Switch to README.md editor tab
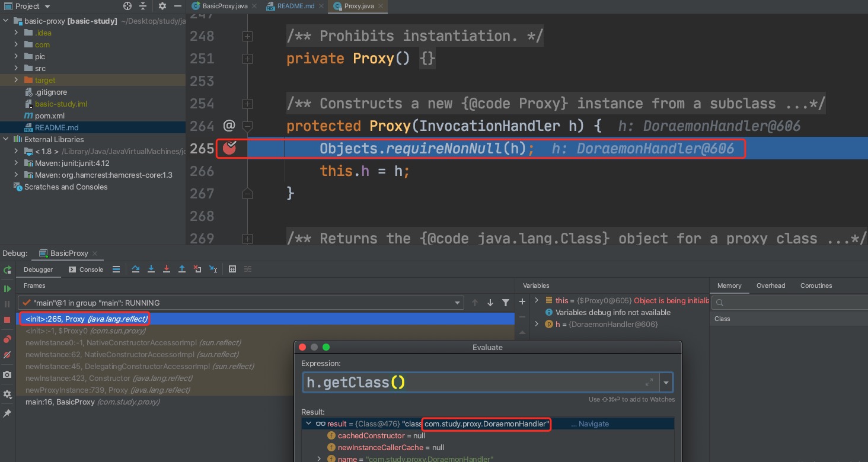The width and height of the screenshot is (868, 462). click(295, 6)
